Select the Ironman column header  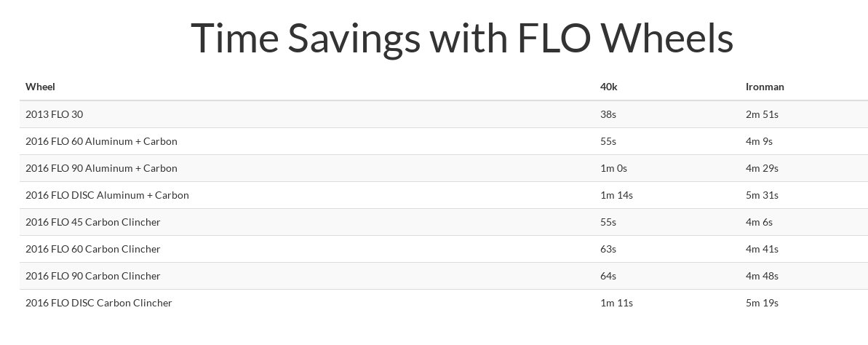tap(765, 87)
